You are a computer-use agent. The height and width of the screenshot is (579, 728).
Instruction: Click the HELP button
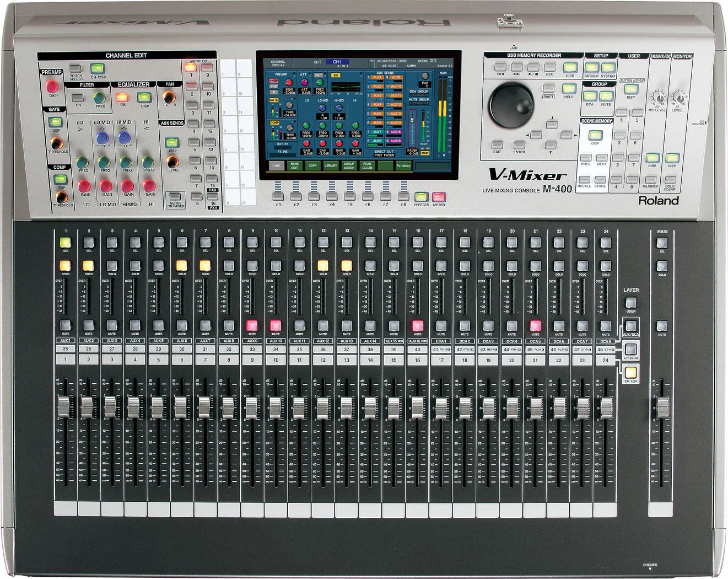point(569,88)
